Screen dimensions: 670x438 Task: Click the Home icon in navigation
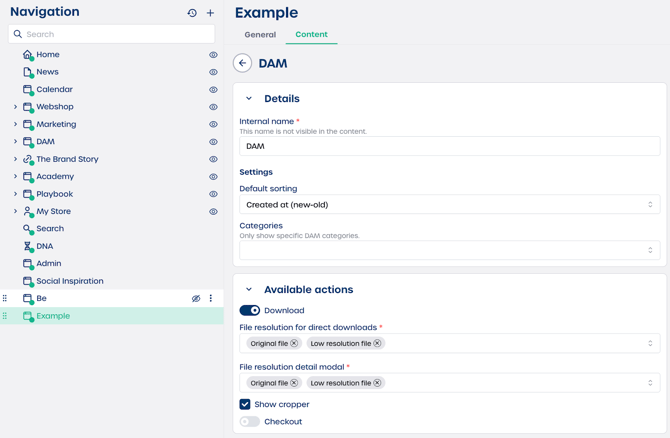coord(28,55)
